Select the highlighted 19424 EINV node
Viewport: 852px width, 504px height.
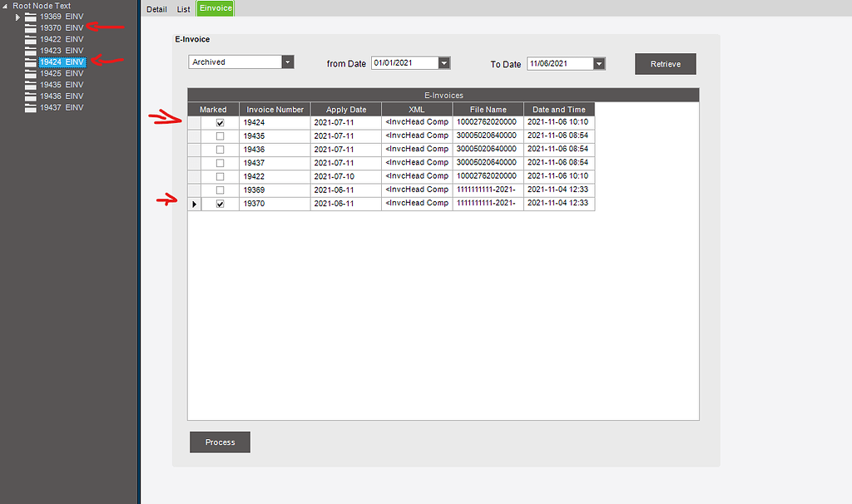point(62,62)
